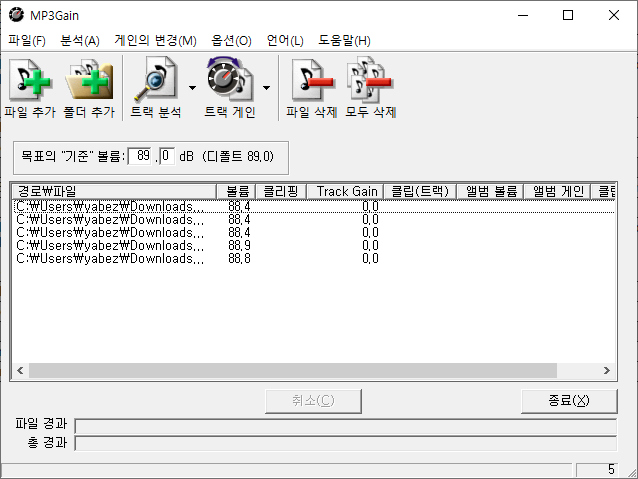Open the 언어(L) menu
Screen dimensions: 638x479
tap(285, 40)
